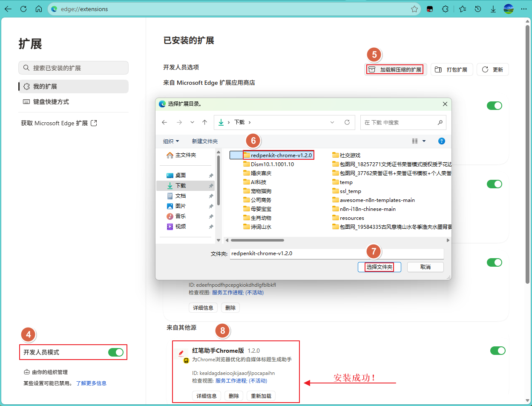Click 删除 for 红笔助手 extension
532x406 pixels.
click(x=234, y=396)
